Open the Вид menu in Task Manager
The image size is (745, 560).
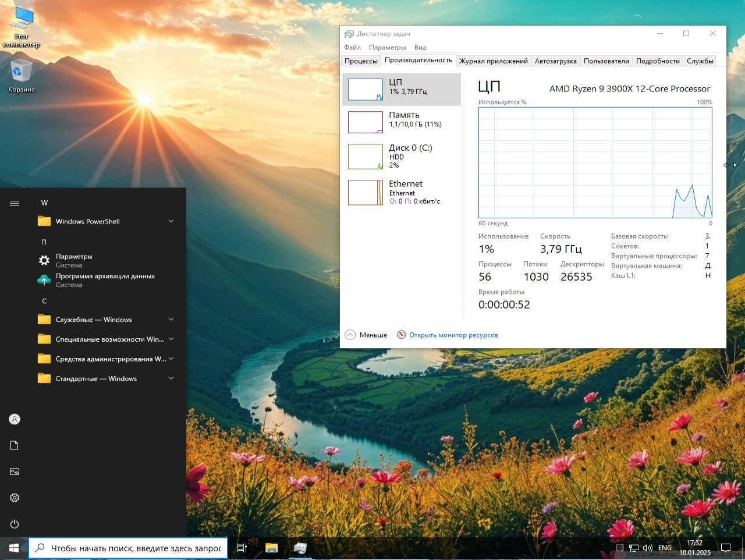tap(420, 47)
